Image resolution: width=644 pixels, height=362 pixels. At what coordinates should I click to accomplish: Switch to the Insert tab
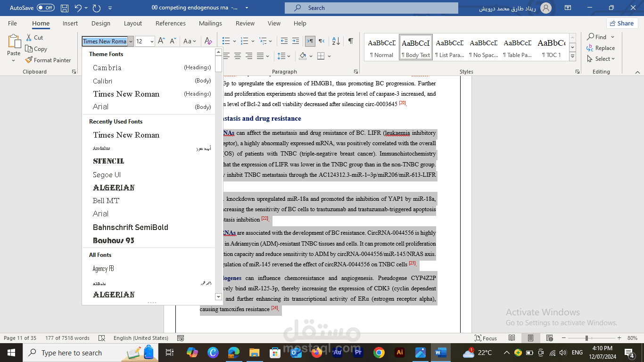[x=70, y=23]
